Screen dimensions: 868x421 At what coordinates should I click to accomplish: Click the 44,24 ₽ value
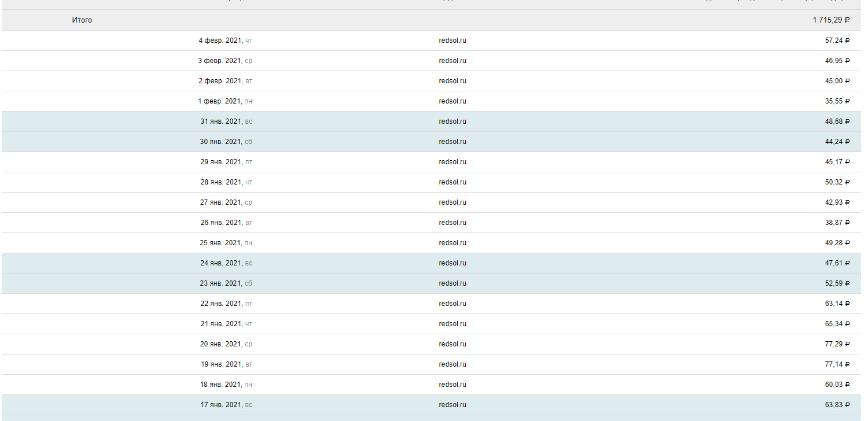pos(837,142)
